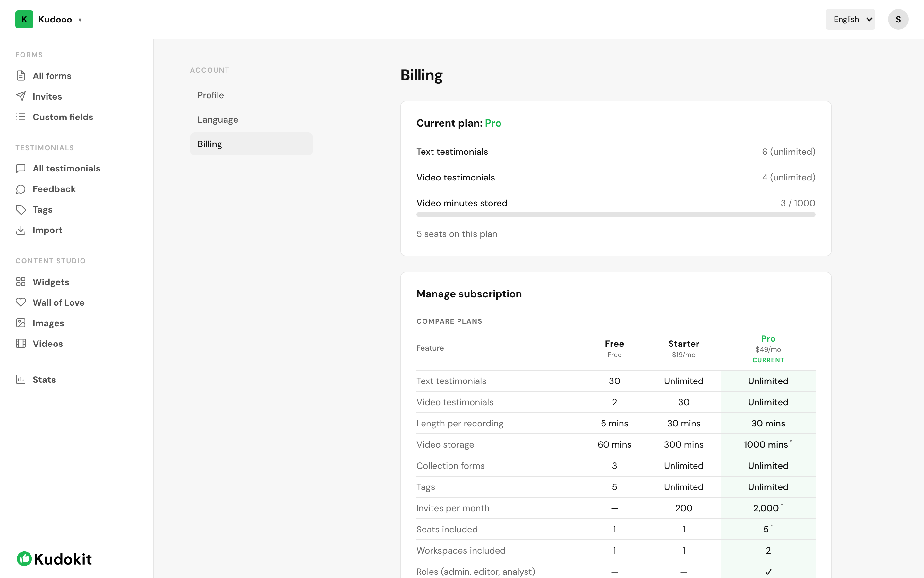Click the Kudokit logo at bottom
Viewport: 924px width, 578px height.
tap(54, 559)
